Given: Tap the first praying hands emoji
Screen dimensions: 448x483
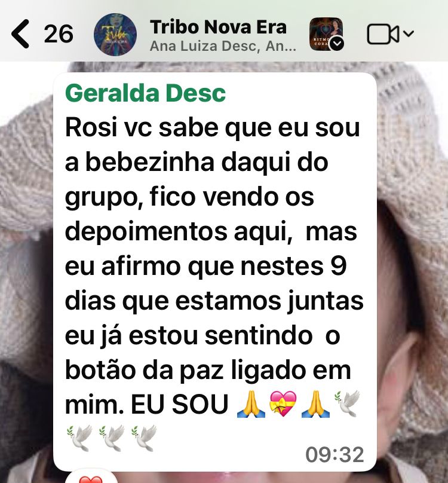Looking at the screenshot, I should coord(251,404).
